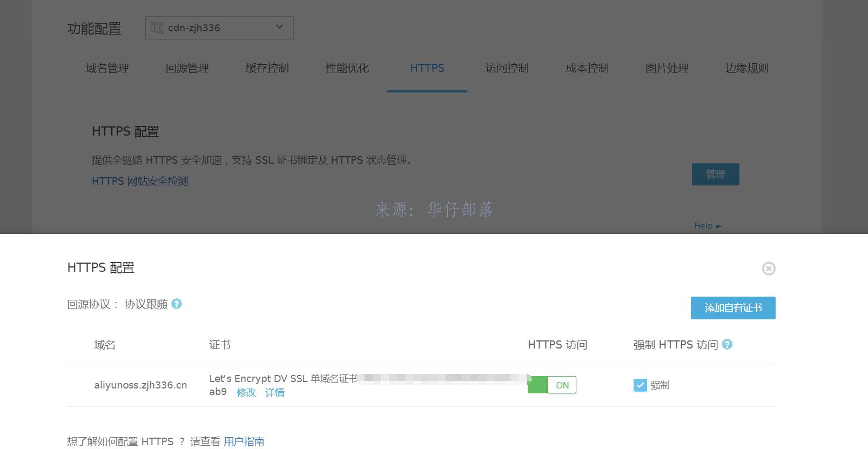The image size is (868, 449).
Task: Click the 功能配置 heading
Action: (95, 29)
